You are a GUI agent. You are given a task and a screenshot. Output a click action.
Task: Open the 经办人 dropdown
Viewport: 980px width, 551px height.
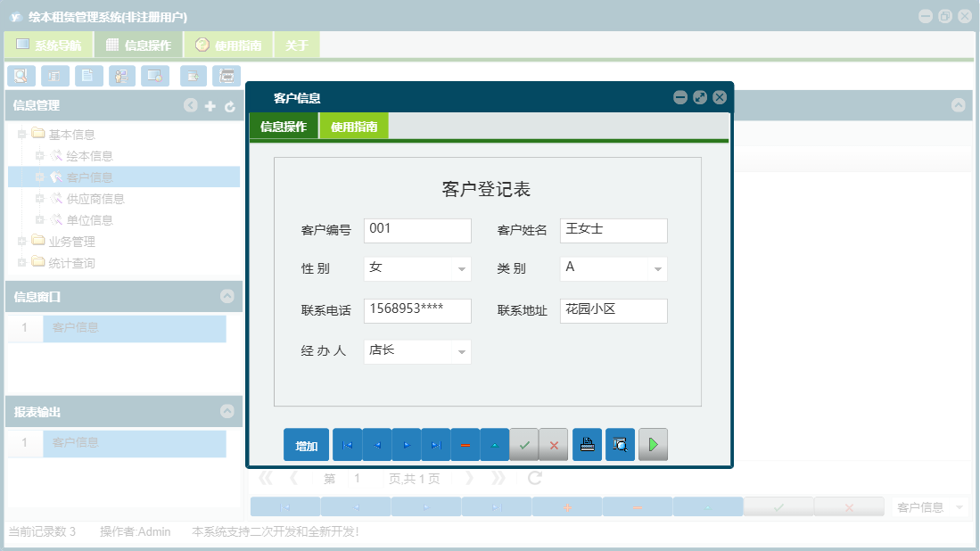point(463,351)
